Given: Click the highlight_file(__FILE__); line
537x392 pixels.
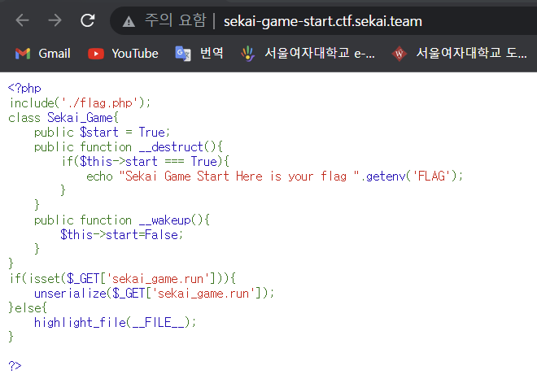Looking at the screenshot, I should pos(115,323).
